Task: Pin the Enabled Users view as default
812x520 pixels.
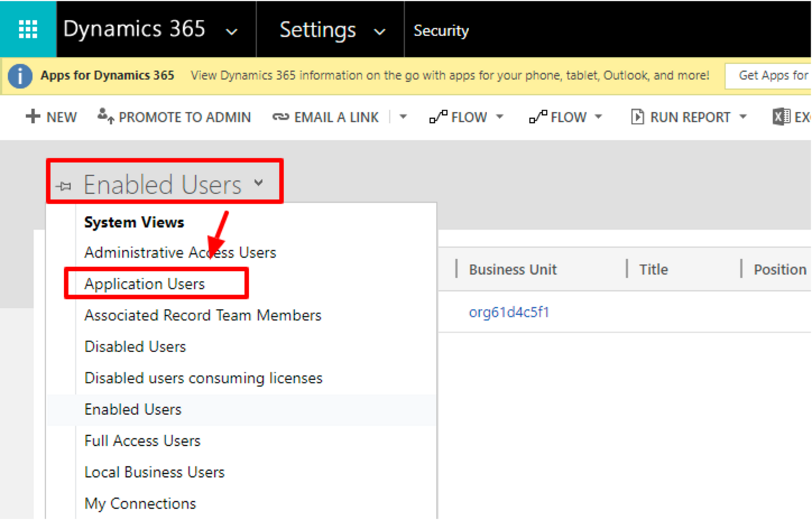Action: pyautogui.click(x=63, y=185)
